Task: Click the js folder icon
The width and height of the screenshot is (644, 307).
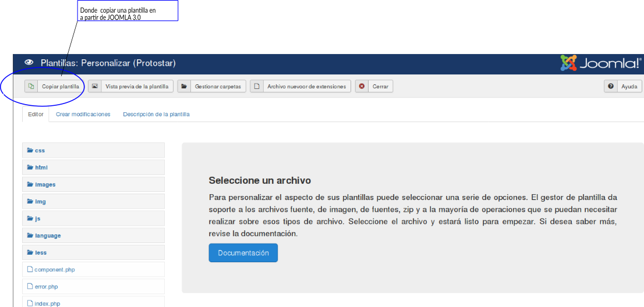Action: tap(30, 219)
